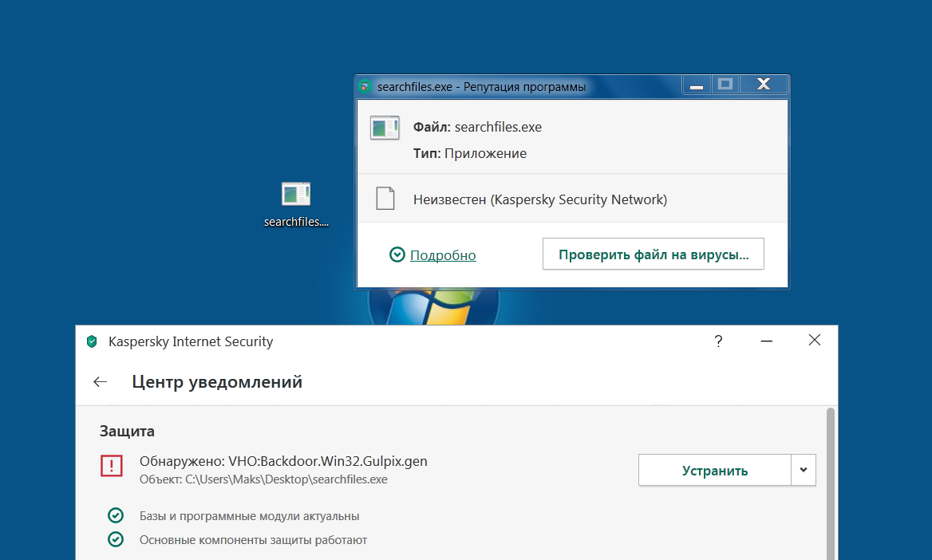932x560 pixels.
Task: Open the dropdown arrow next to Устранить
Action: (x=804, y=470)
